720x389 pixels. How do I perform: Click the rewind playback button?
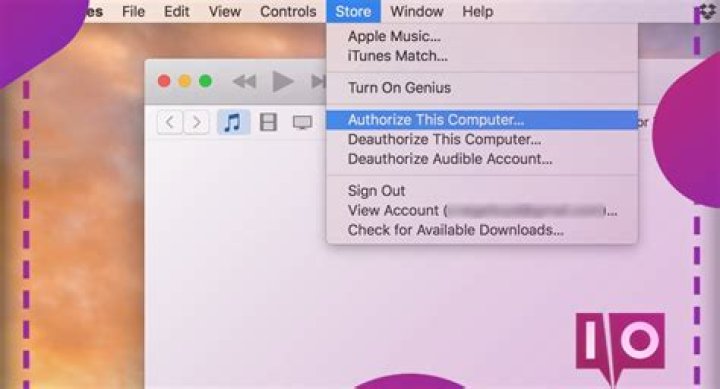pos(244,82)
